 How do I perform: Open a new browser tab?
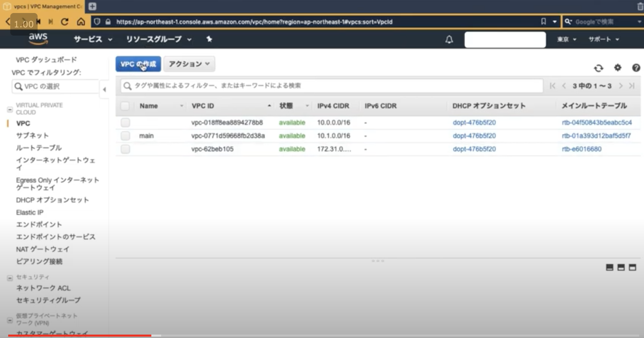(92, 6)
